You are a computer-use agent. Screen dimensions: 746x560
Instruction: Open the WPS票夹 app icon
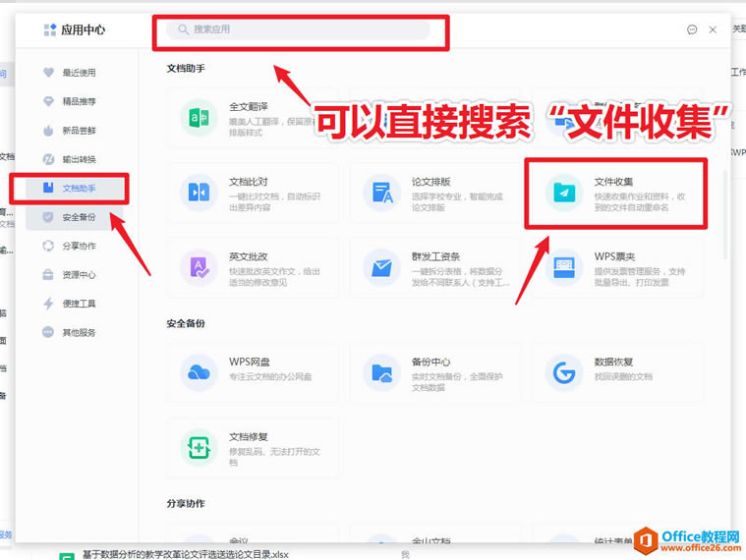click(564, 267)
